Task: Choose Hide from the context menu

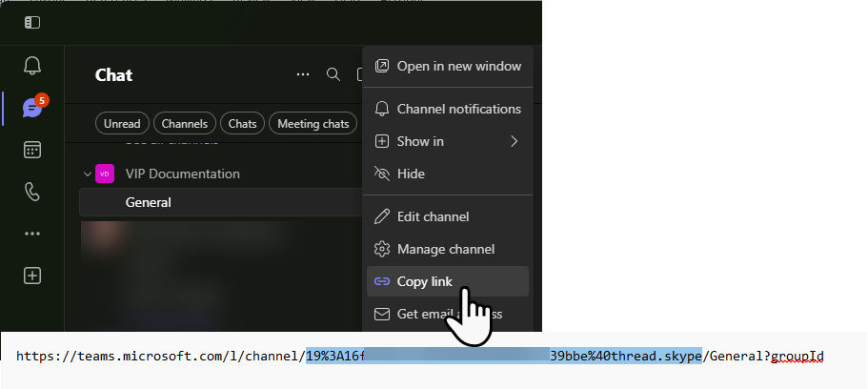Action: point(448,174)
